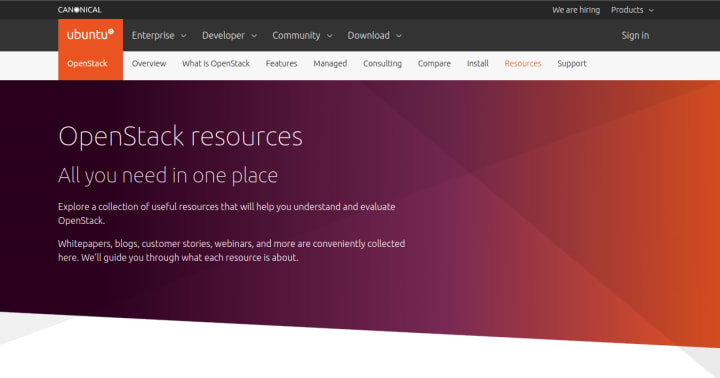Go to the Install tab
Image resolution: width=720 pixels, height=378 pixels.
[x=478, y=63]
